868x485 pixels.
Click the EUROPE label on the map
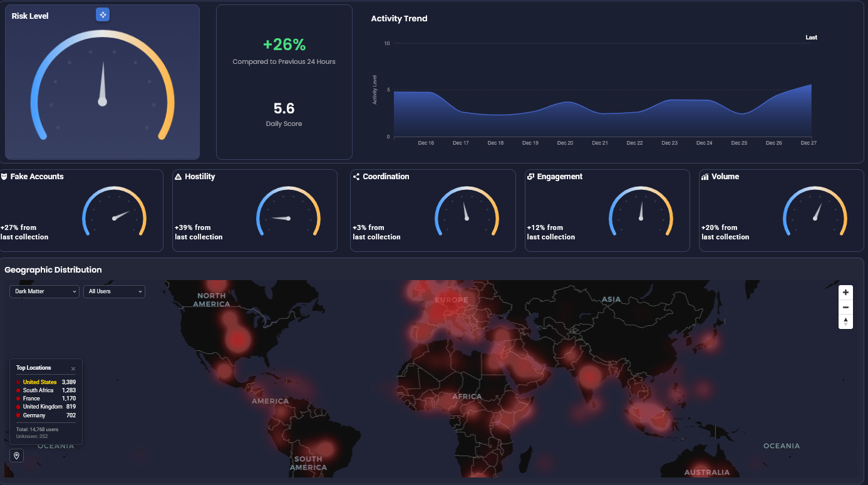pos(452,300)
